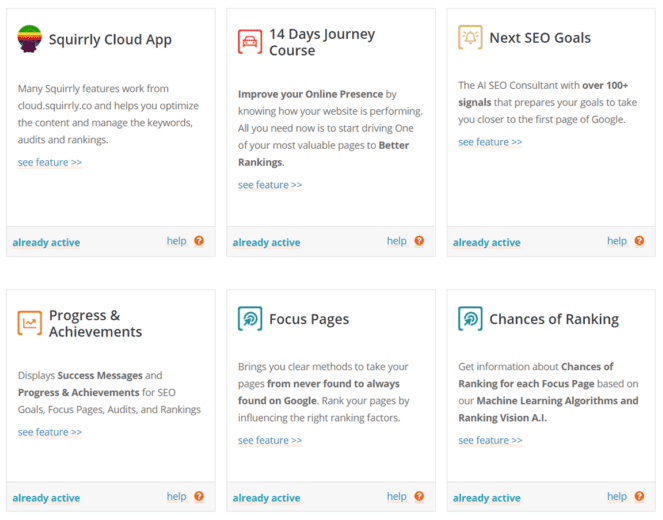
Task: Open 'see feature' link under 14 Days Journey Course
Action: tap(270, 185)
